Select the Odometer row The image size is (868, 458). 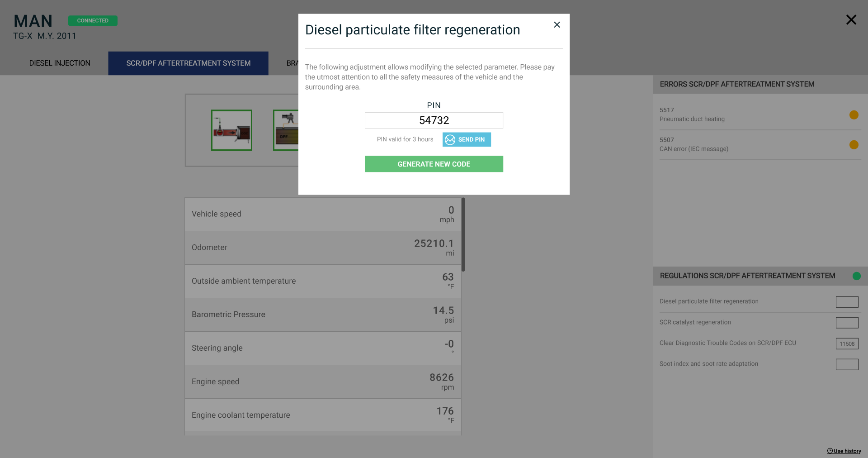click(323, 248)
